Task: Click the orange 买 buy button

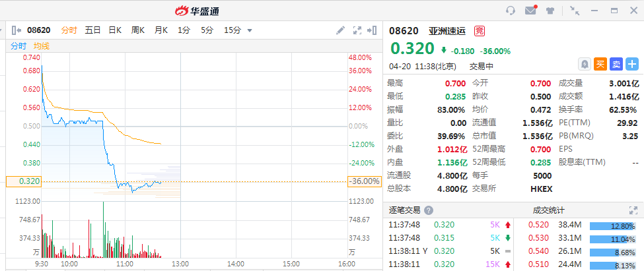Action: [x=600, y=64]
